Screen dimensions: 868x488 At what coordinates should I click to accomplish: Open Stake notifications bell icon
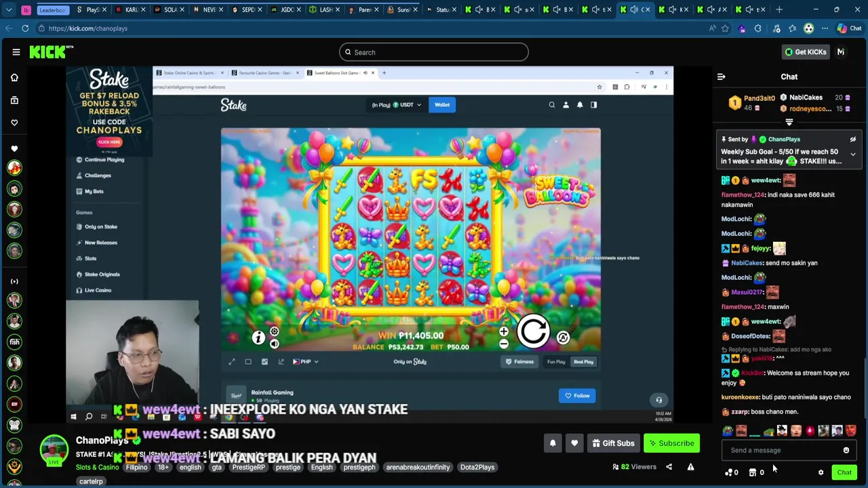click(580, 105)
